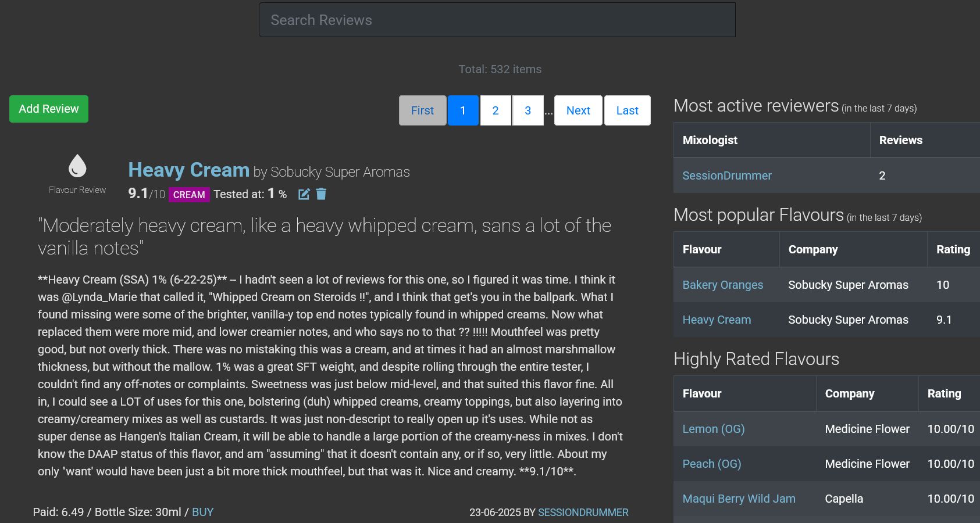Click the CREAM category tag

coord(189,195)
